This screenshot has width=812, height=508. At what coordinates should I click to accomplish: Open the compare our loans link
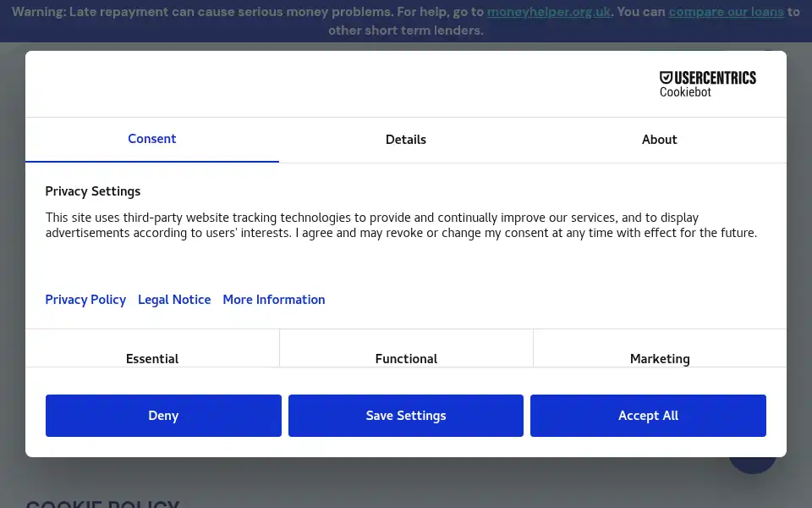726,11
